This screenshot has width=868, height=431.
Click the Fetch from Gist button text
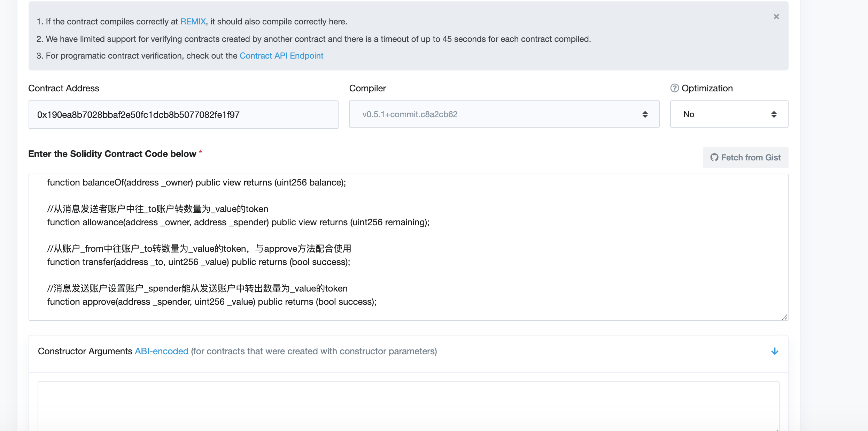tap(751, 158)
